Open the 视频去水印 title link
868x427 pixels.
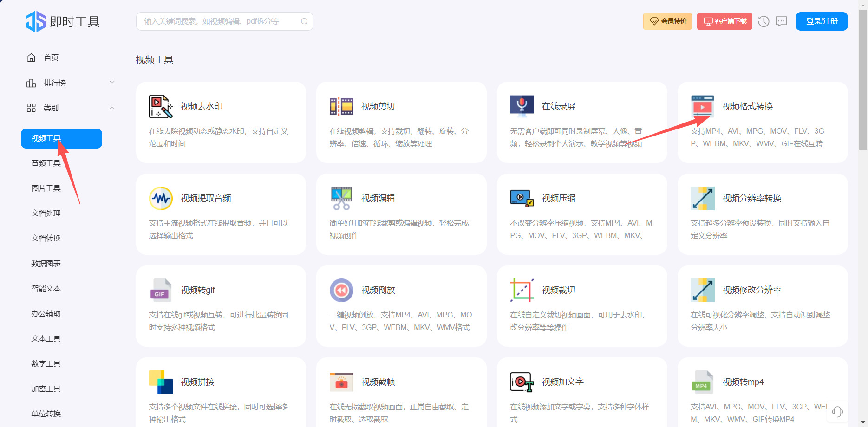click(202, 106)
